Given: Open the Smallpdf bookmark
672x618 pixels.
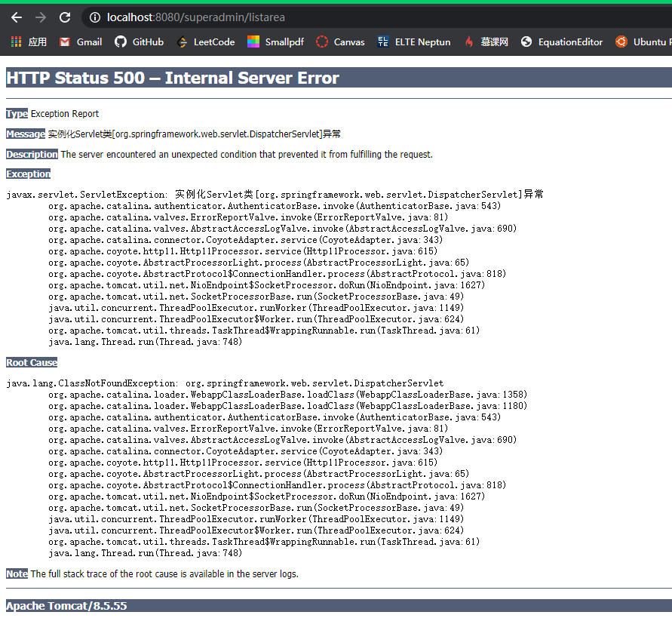Looking at the screenshot, I should 284,42.
